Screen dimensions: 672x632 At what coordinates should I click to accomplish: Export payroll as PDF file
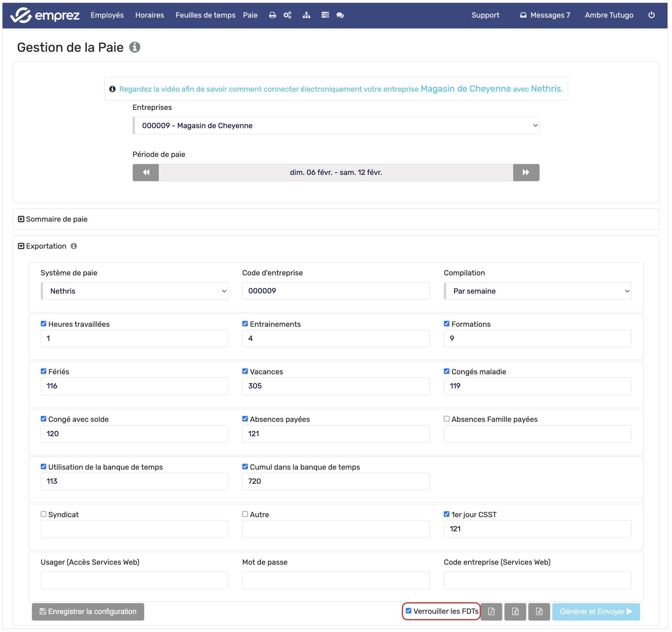(491, 612)
